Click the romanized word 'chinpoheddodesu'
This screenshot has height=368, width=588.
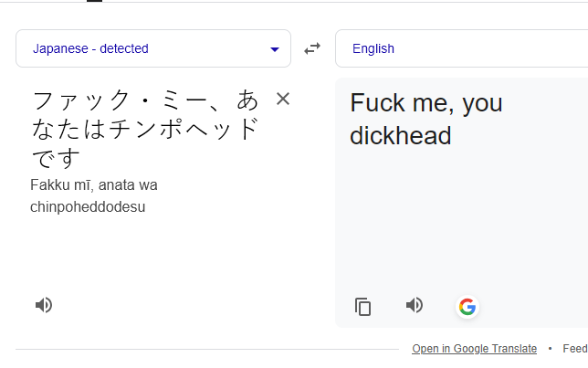click(x=88, y=207)
